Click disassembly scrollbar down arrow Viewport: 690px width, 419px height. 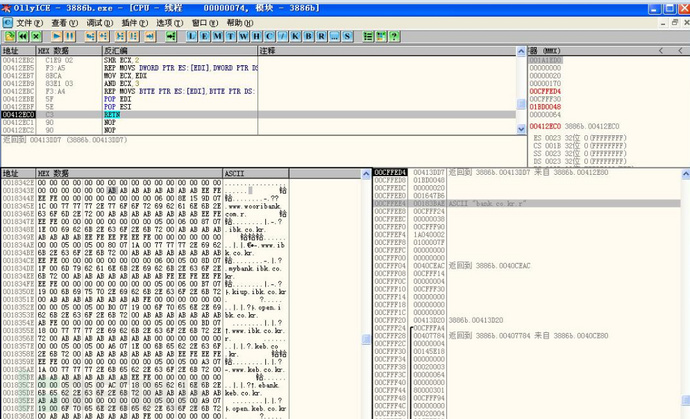click(521, 129)
